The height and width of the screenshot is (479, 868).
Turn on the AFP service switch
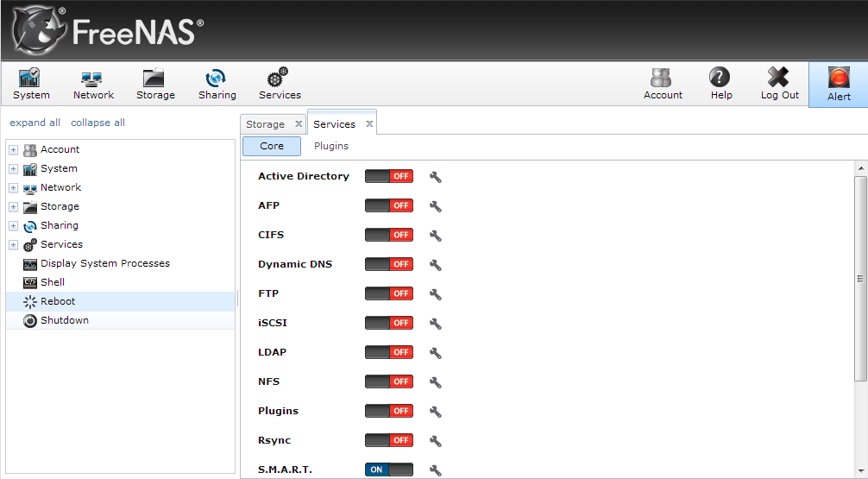click(x=389, y=205)
